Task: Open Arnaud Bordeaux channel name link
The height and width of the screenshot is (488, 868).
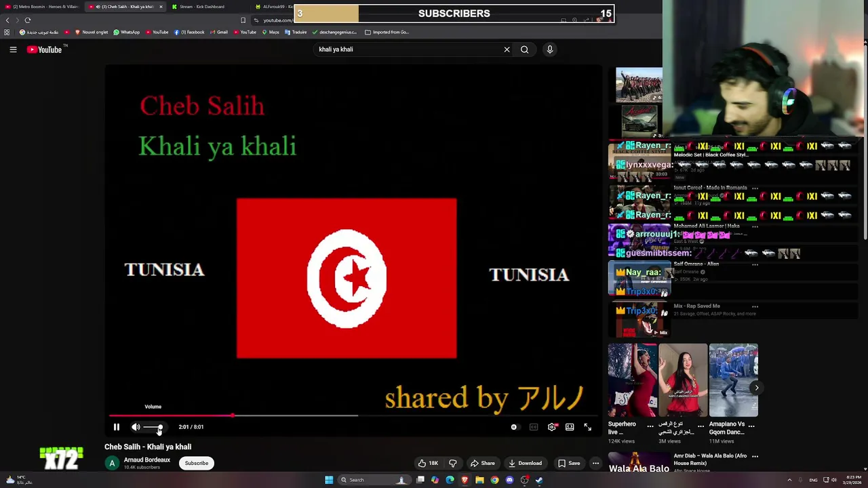Action: [x=147, y=460]
